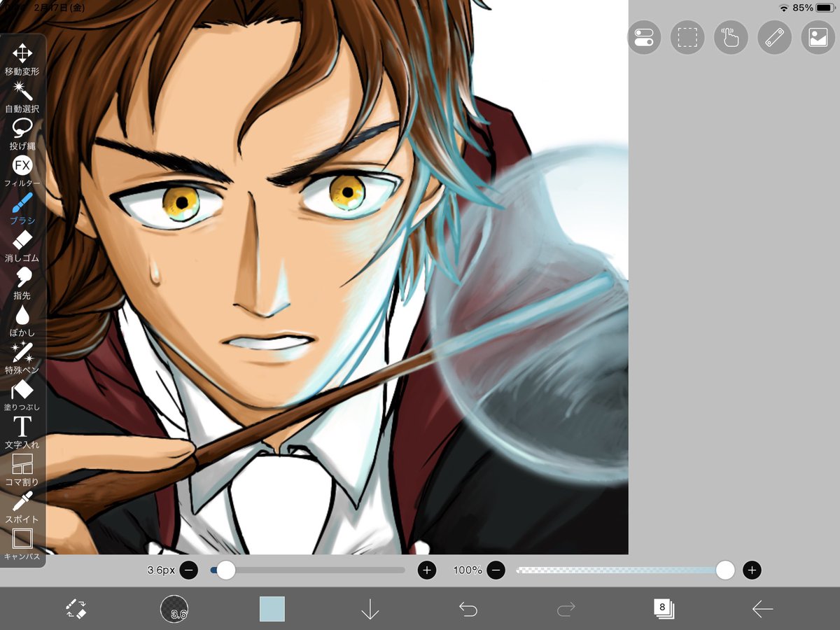Select the Text (文字入れ) tool
Viewport: 840px width, 630px height.
pos(22,433)
